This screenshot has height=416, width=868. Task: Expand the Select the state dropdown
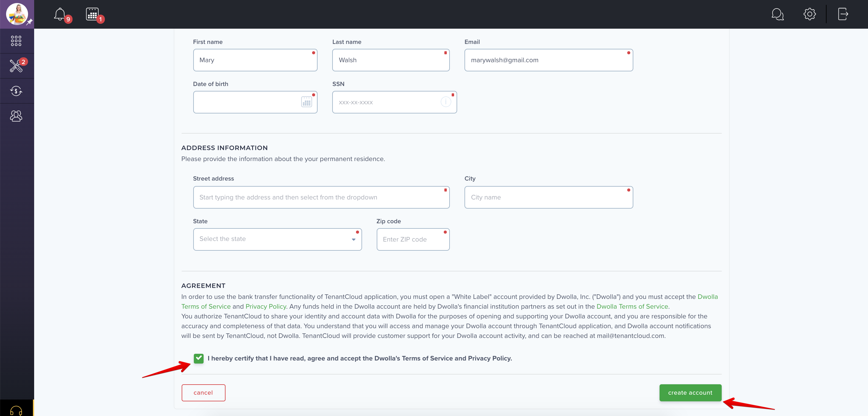277,239
